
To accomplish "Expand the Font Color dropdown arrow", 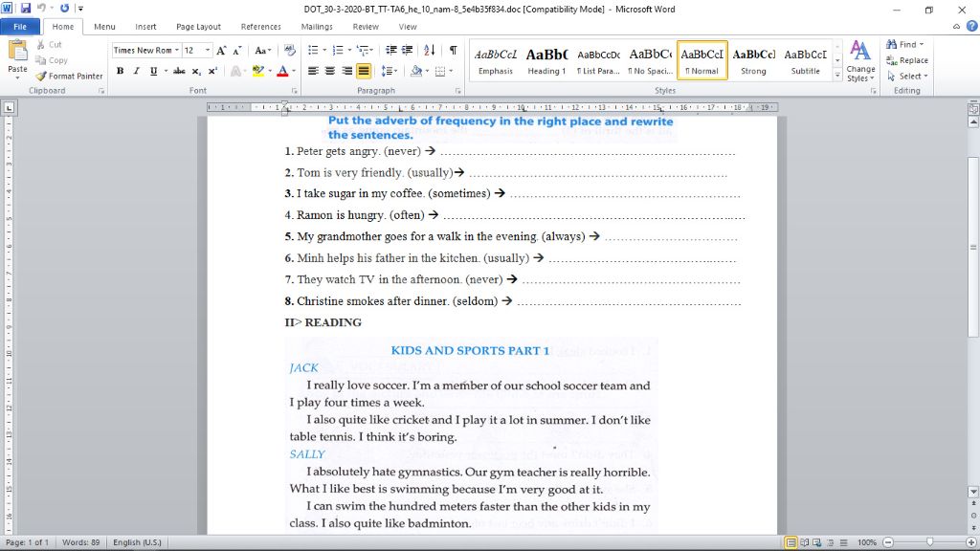I will coord(294,71).
